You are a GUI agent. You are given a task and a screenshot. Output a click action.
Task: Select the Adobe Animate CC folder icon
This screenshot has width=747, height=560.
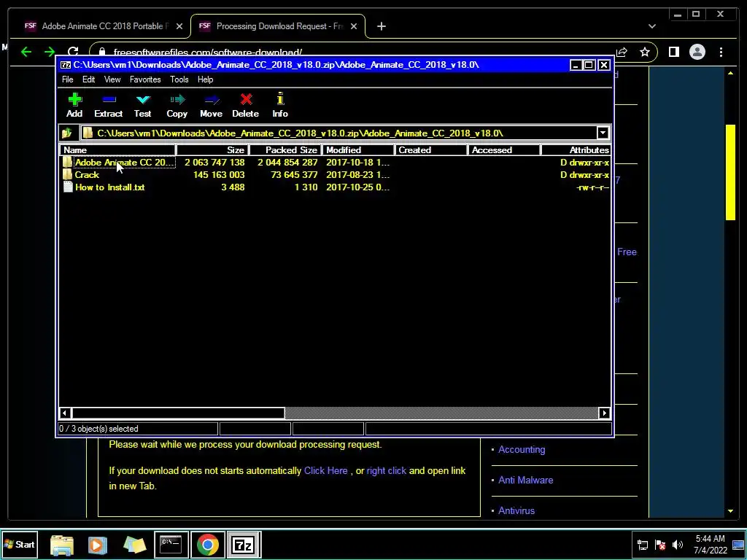pos(68,163)
